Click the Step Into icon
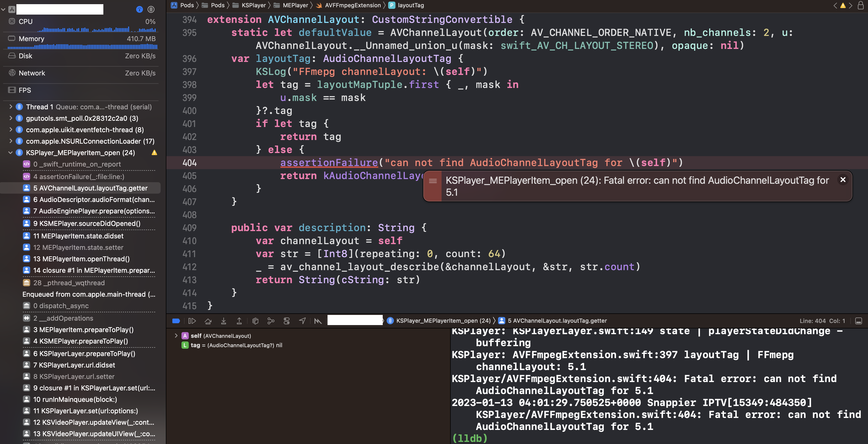 223,321
